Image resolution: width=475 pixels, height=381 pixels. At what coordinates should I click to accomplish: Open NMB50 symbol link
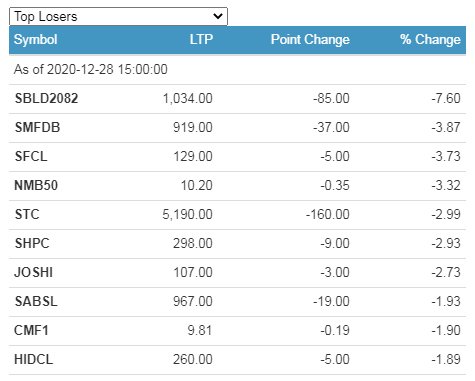[36, 185]
